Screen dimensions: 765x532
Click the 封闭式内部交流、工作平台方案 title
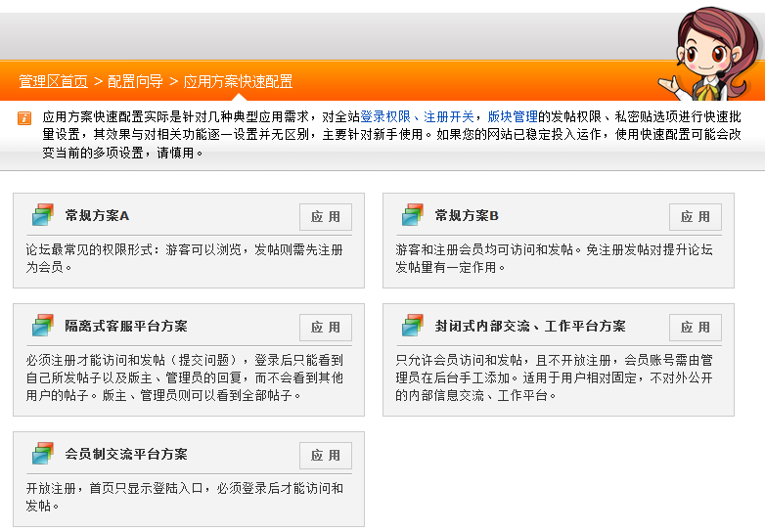point(530,326)
